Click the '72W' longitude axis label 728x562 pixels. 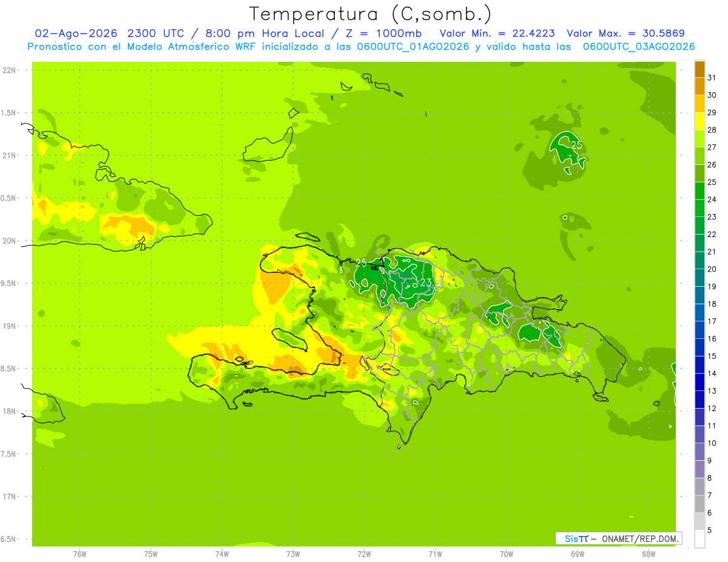pos(364,554)
